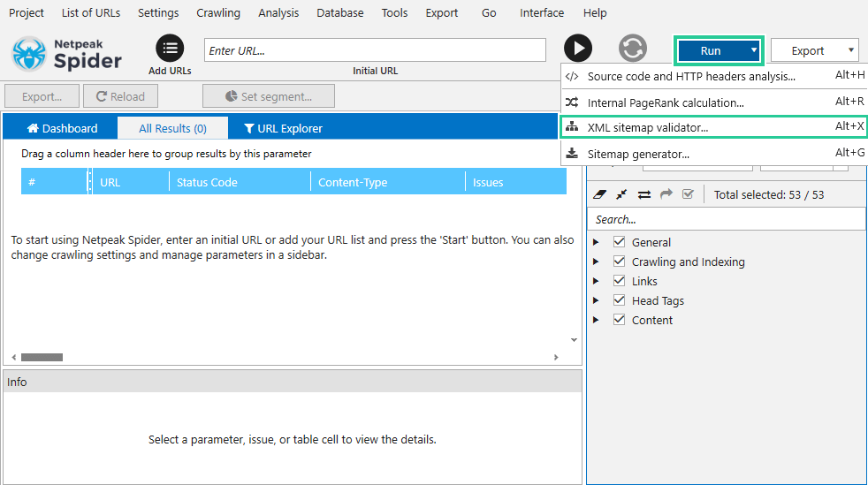Image resolution: width=868 pixels, height=485 pixels.
Task: Open the Go menu
Action: click(489, 12)
